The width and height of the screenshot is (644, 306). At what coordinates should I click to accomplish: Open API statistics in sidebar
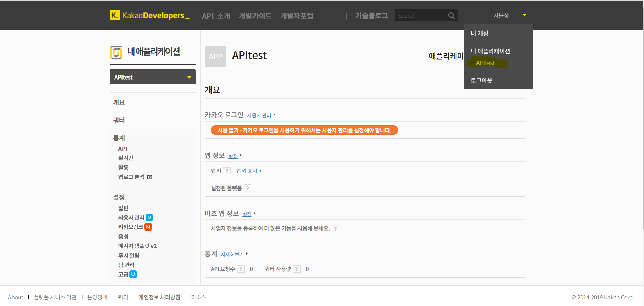click(x=123, y=149)
